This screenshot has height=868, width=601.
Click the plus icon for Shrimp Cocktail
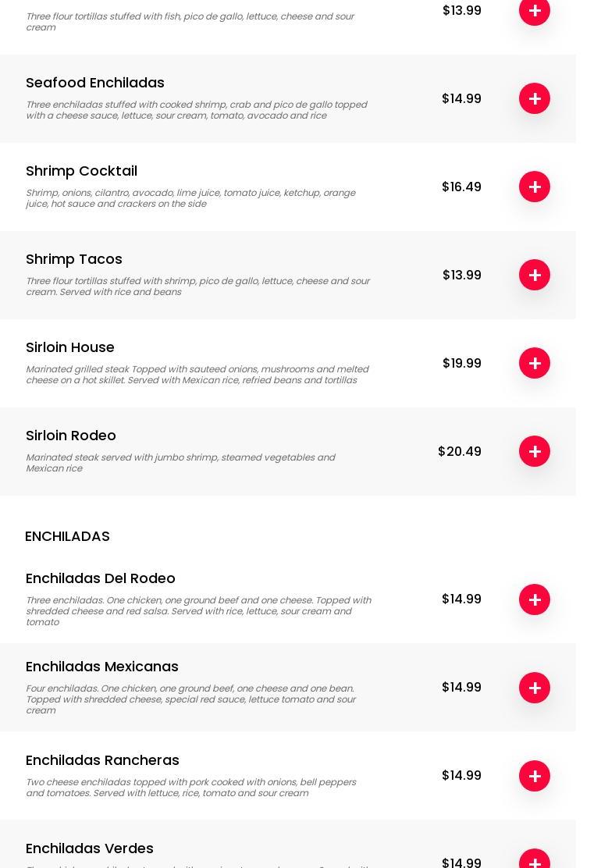535,187
